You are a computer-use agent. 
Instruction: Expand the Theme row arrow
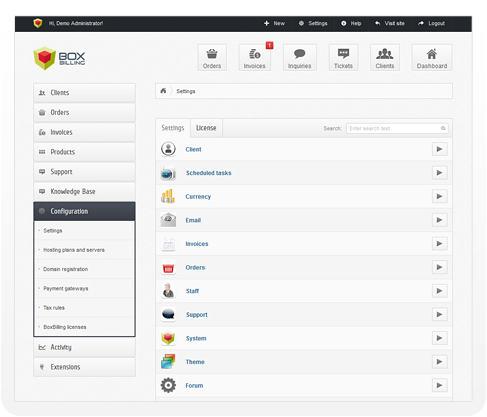tap(440, 362)
